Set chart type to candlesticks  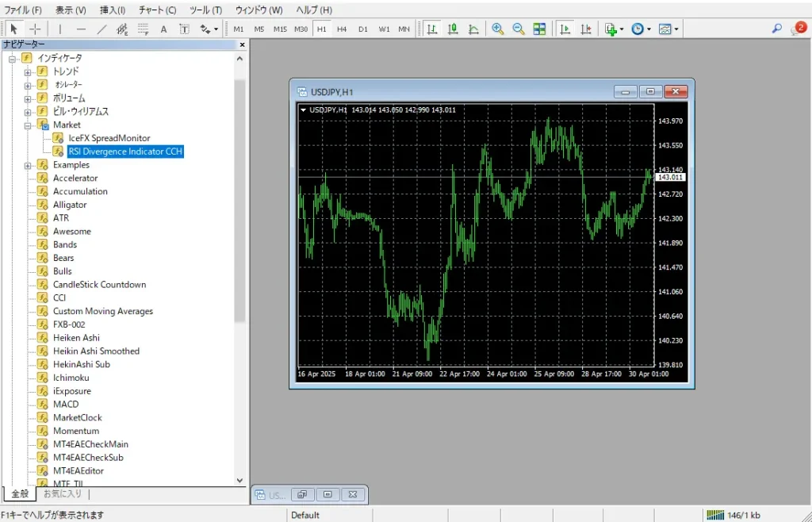[453, 29]
